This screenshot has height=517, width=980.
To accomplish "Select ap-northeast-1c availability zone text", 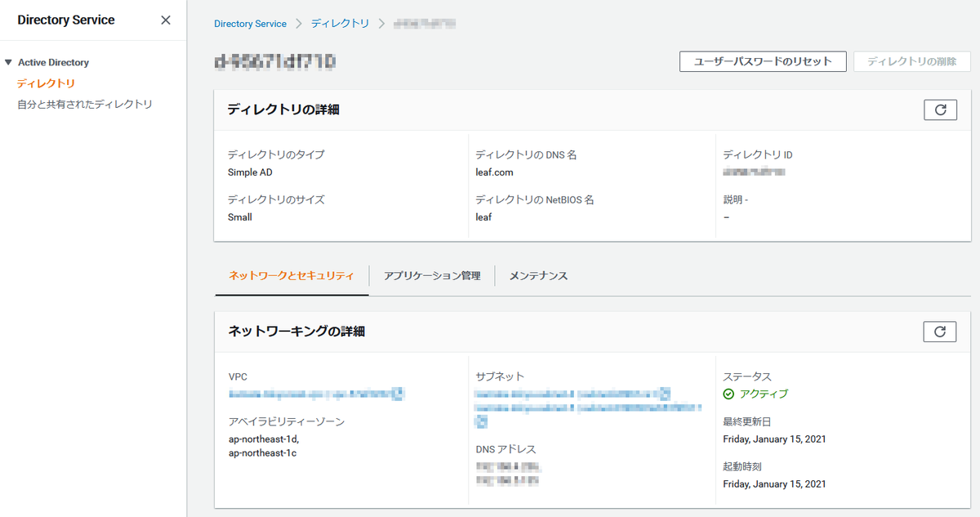I will click(262, 452).
